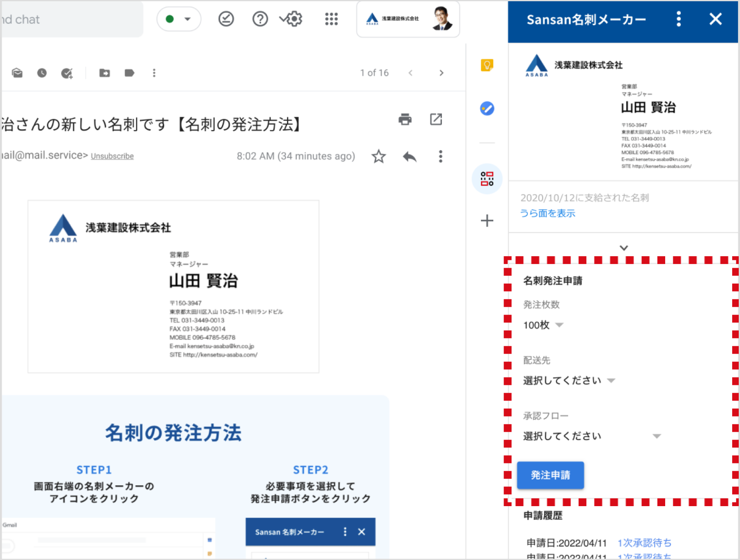Click the business card image in email
Image resolution: width=740 pixels, height=560 pixels.
tap(173, 287)
